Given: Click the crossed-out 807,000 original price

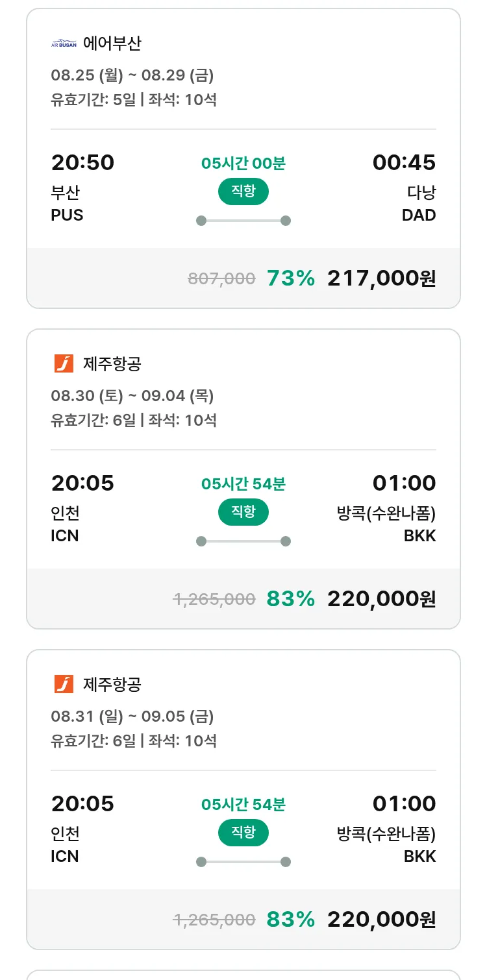Looking at the screenshot, I should (x=221, y=279).
